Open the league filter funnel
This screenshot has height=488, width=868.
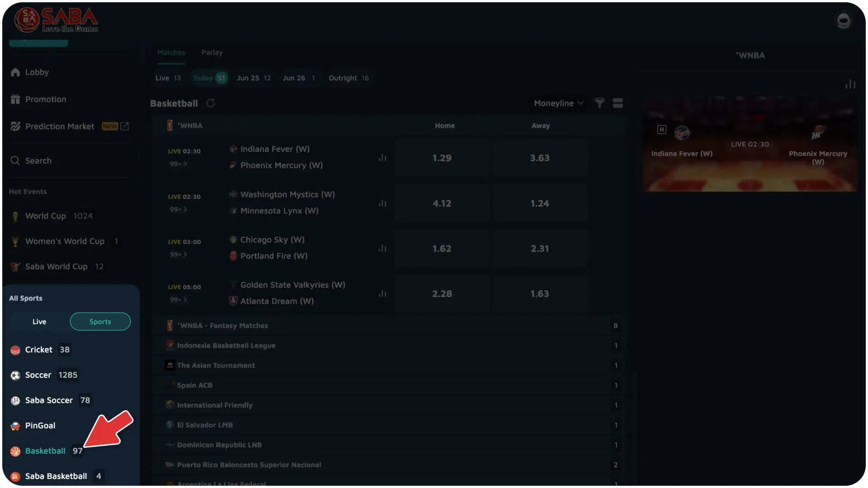pyautogui.click(x=599, y=103)
